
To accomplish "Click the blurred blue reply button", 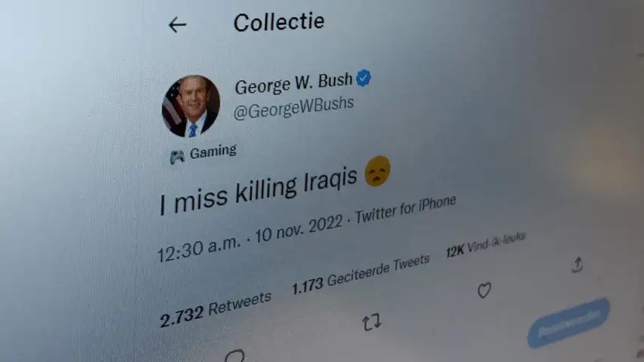I will tap(569, 323).
